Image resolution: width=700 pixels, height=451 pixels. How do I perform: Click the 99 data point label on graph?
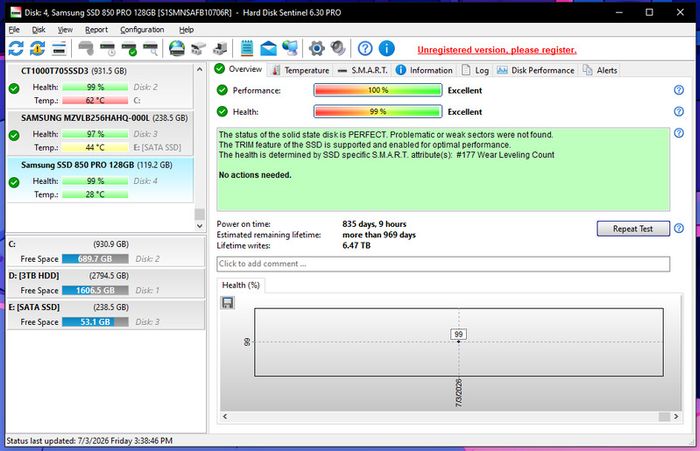[458, 334]
